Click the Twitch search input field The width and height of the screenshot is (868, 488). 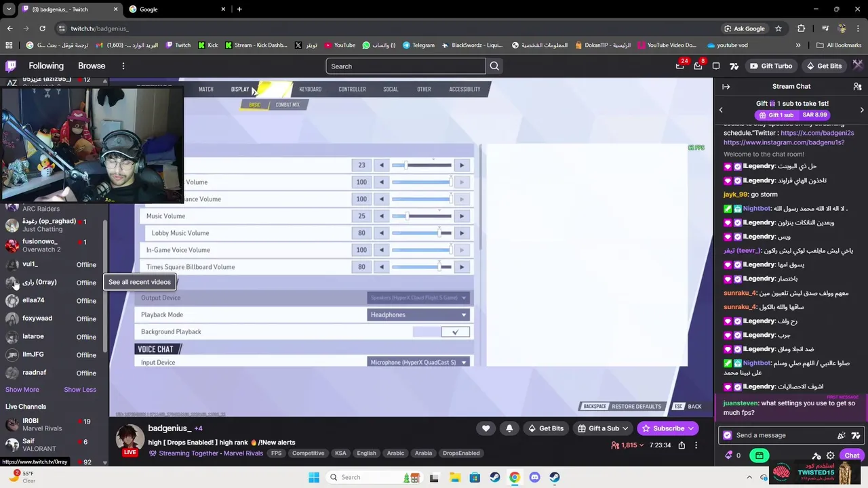pyautogui.click(x=406, y=66)
